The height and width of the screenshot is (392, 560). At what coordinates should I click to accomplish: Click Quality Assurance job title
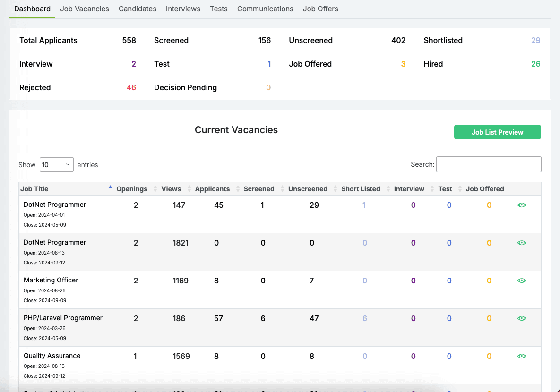(x=52, y=356)
